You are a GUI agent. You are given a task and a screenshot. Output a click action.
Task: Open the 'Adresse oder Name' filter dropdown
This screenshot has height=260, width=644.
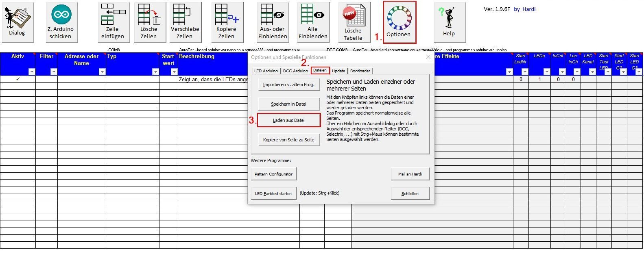[102, 72]
